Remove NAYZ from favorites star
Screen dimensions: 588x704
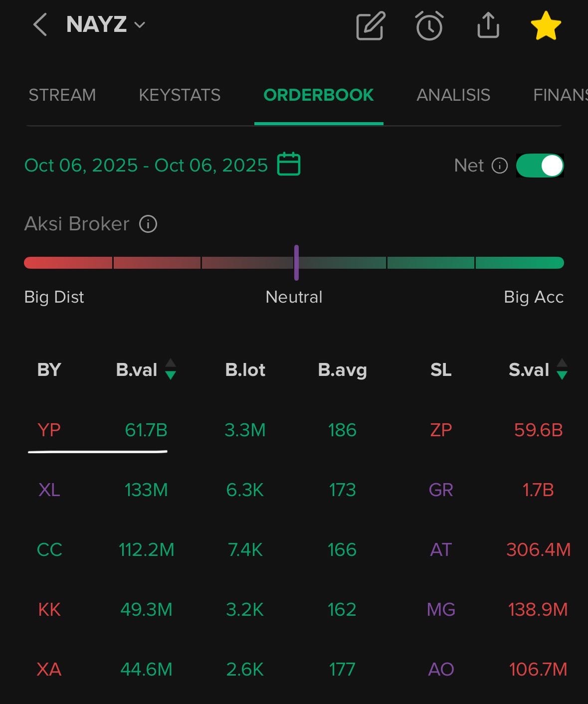tap(546, 26)
